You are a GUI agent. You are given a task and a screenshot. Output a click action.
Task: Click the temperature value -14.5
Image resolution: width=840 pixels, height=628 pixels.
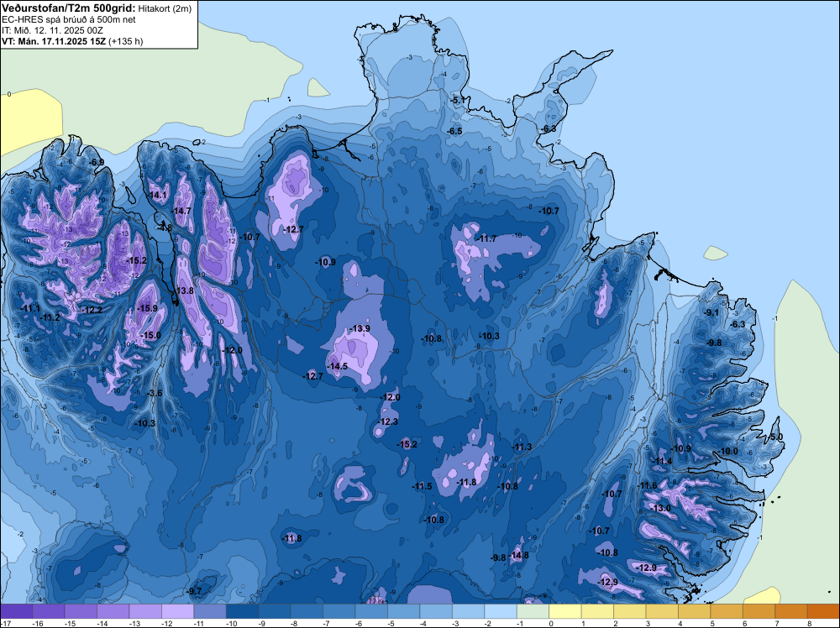click(x=338, y=366)
